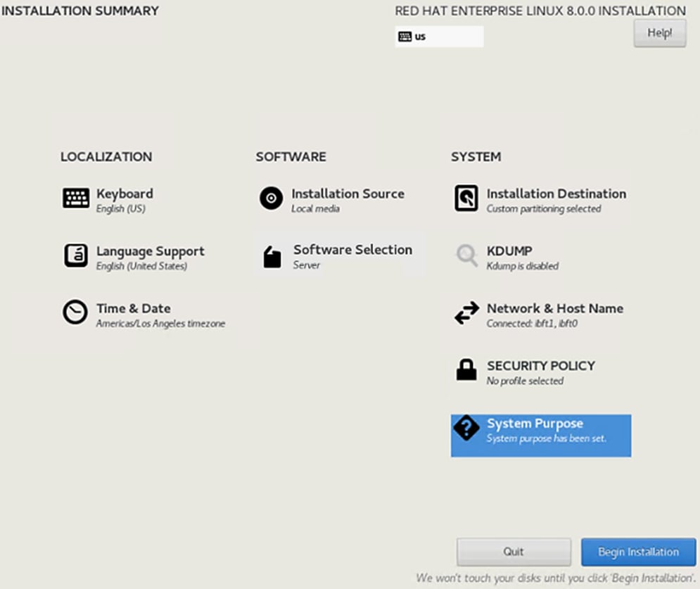Click the Security Policy lock icon
This screenshot has height=589, width=700.
466,369
